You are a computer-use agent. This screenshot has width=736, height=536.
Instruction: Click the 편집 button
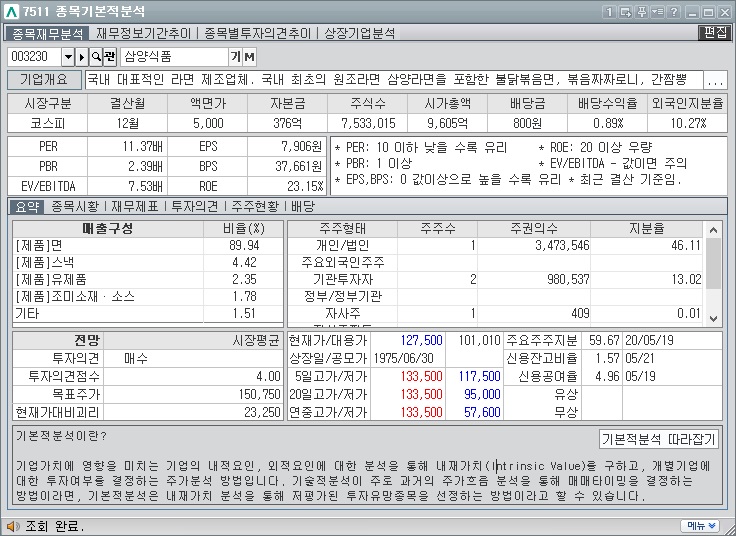tap(715, 32)
